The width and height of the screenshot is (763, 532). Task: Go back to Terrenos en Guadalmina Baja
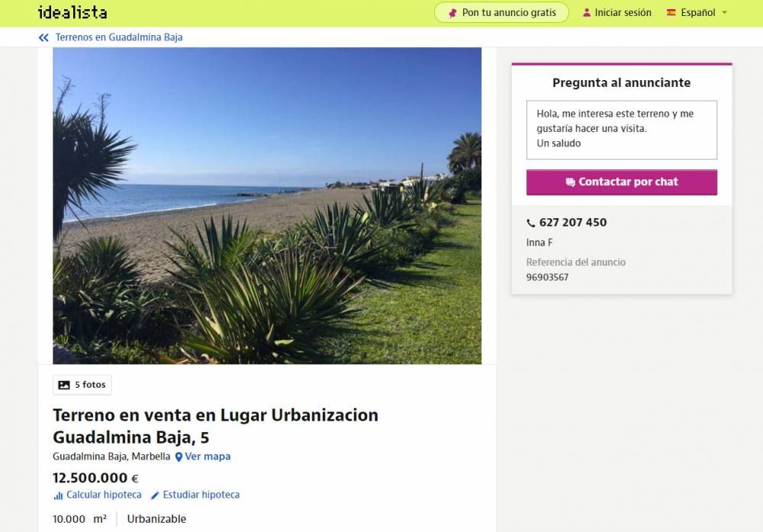pos(119,37)
